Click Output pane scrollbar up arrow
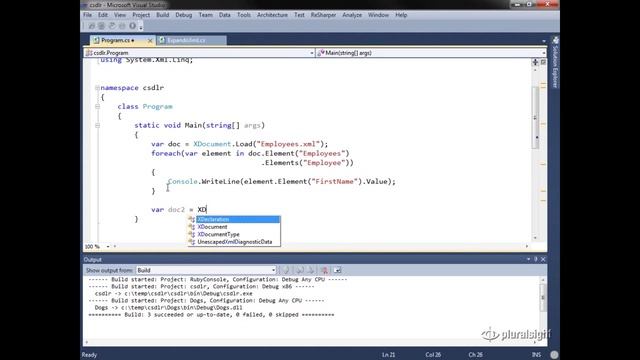Viewport: 640px width, 360px height. (543, 280)
